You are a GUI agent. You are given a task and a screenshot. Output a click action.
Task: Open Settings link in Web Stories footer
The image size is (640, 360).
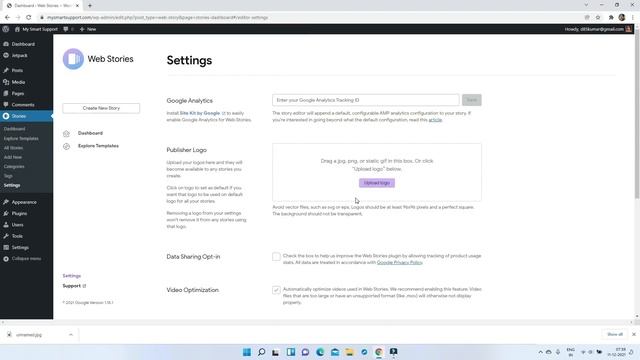72,276
